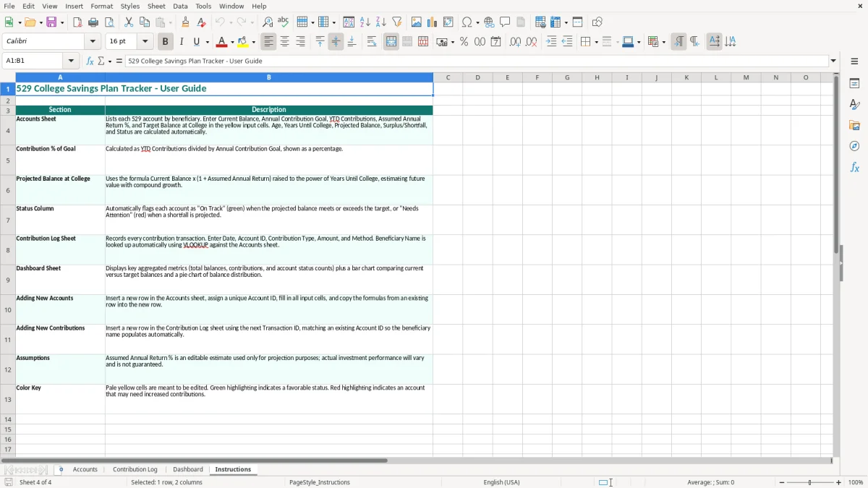Apply the red font color
Viewport: 868px width, 488px height.
(x=221, y=42)
